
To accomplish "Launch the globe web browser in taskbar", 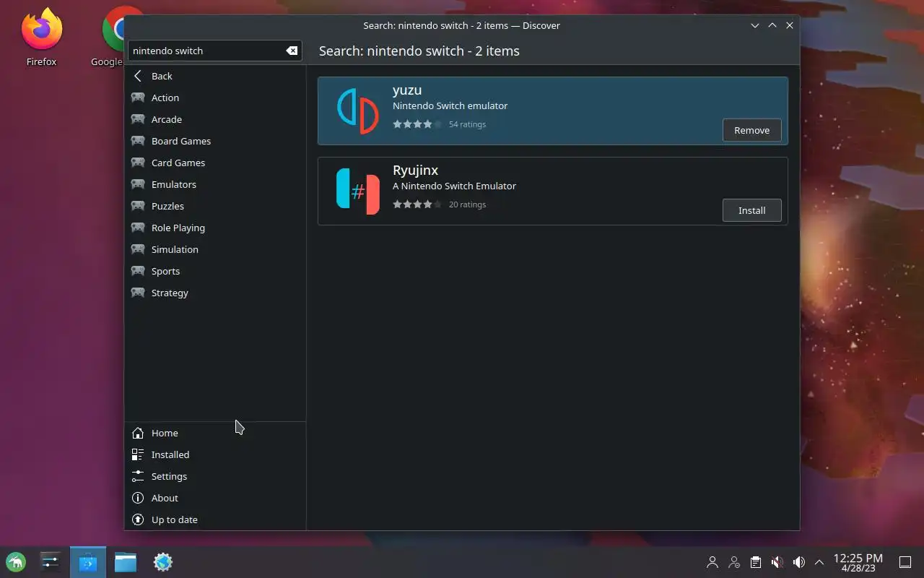I will tap(163, 562).
